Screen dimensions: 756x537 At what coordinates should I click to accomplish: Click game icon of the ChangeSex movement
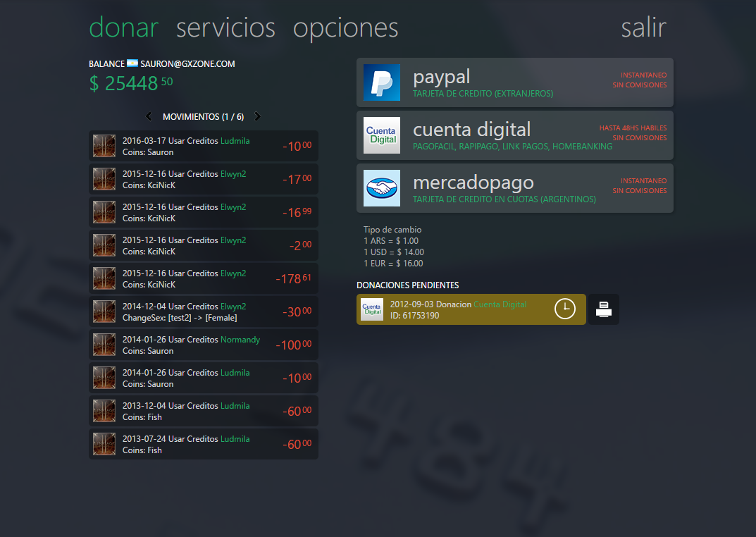click(x=104, y=312)
